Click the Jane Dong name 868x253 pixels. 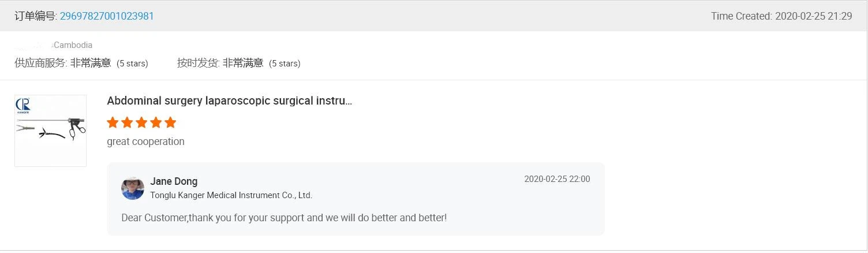click(x=174, y=181)
